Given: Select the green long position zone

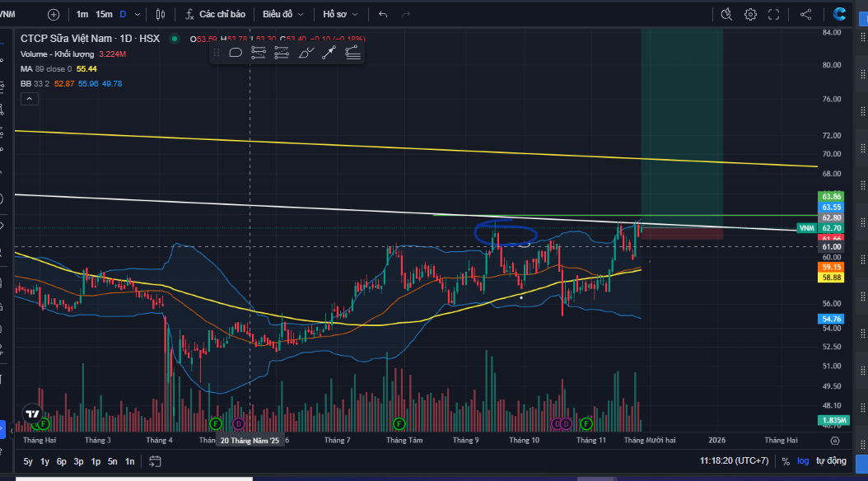Looking at the screenshot, I should point(682,128).
